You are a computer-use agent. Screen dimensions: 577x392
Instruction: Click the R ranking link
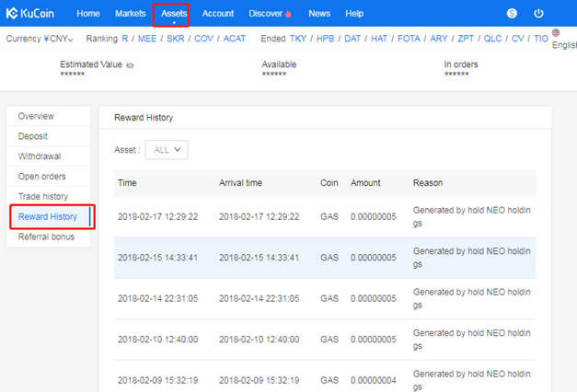pyautogui.click(x=125, y=39)
